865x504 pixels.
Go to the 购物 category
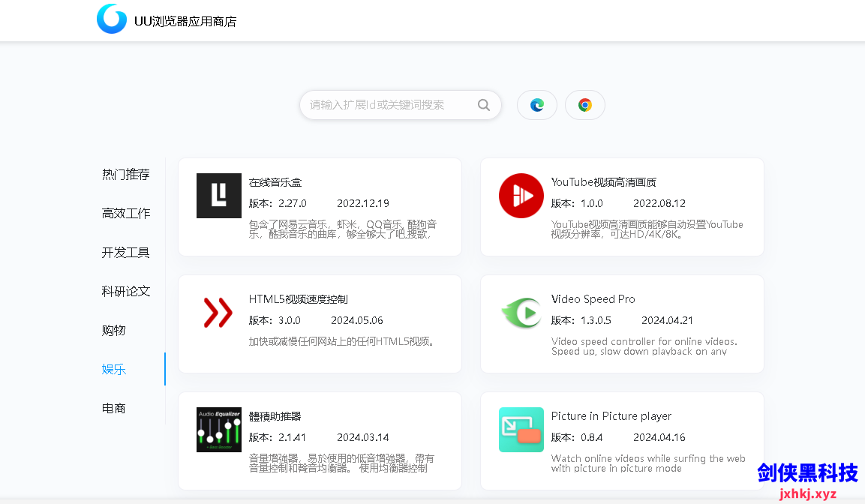[x=114, y=330]
